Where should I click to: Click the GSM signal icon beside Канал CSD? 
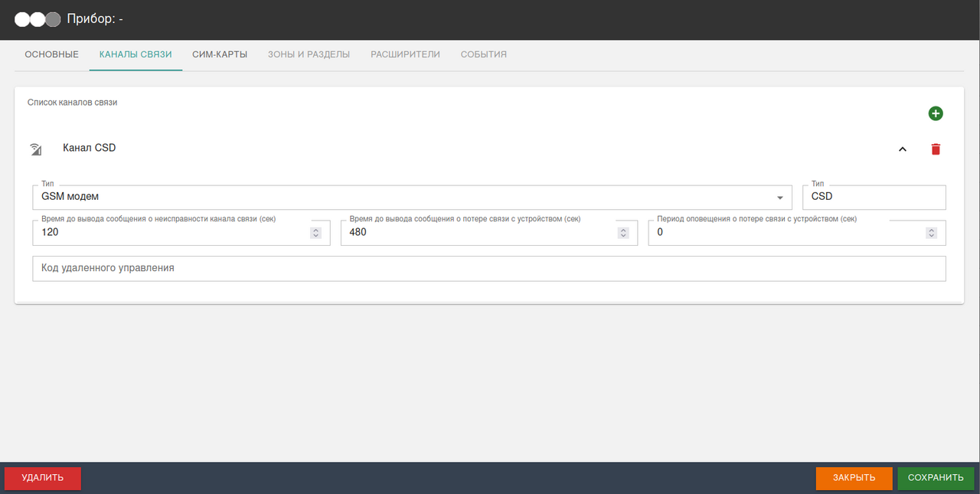click(x=36, y=149)
